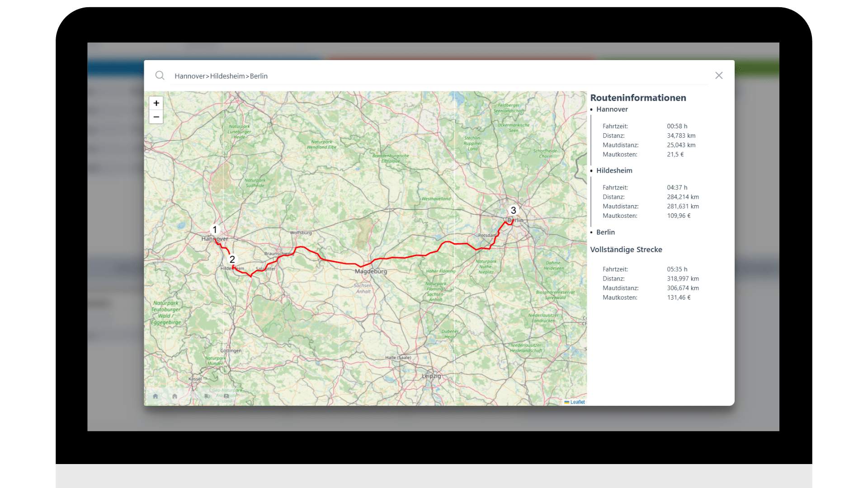Select the Berlin stop in route list

[605, 232]
